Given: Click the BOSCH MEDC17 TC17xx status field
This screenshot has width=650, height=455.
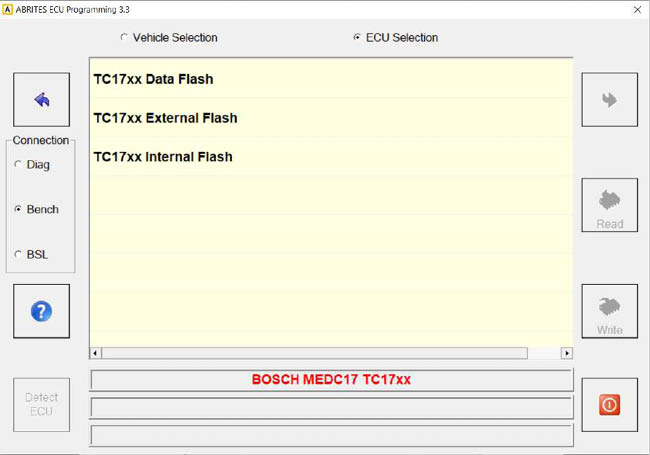Looking at the screenshot, I should coord(331,380).
